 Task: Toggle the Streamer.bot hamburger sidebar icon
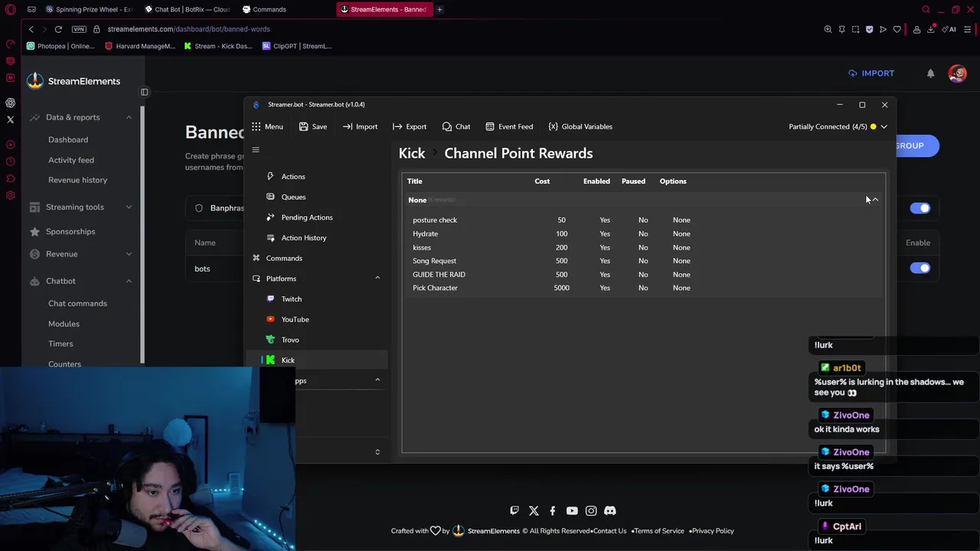[x=256, y=150]
